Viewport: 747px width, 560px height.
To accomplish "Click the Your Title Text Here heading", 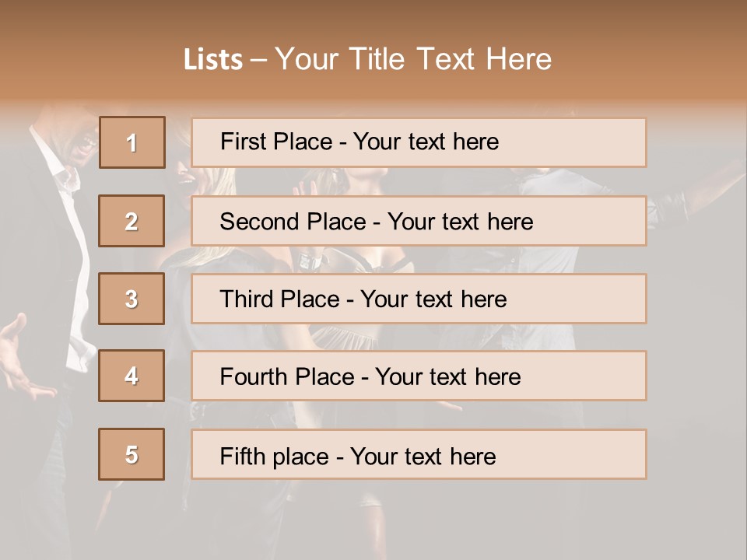I will 413,59.
